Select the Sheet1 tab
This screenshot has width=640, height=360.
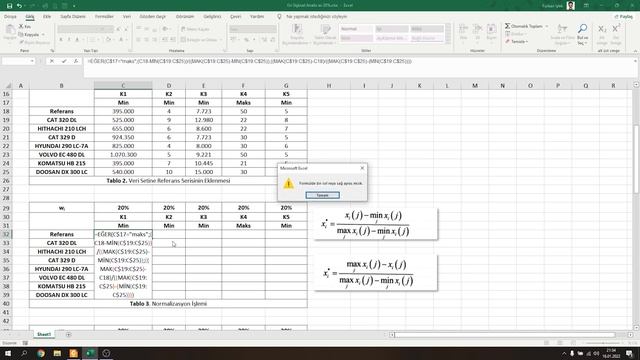coord(44,334)
